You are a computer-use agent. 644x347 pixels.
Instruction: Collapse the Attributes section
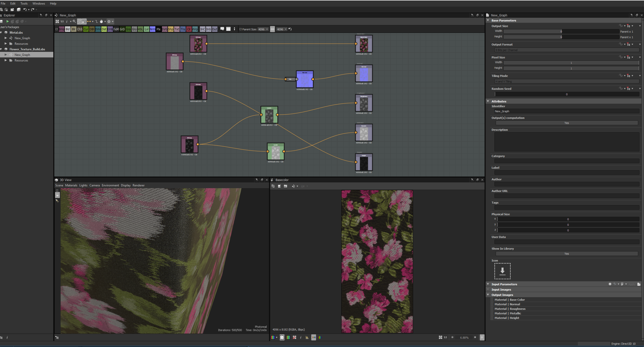click(x=488, y=101)
